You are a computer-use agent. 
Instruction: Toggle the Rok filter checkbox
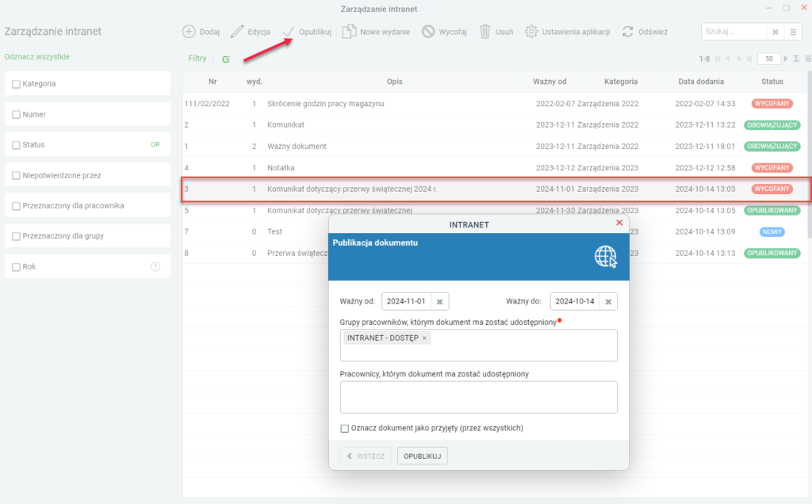point(16,267)
